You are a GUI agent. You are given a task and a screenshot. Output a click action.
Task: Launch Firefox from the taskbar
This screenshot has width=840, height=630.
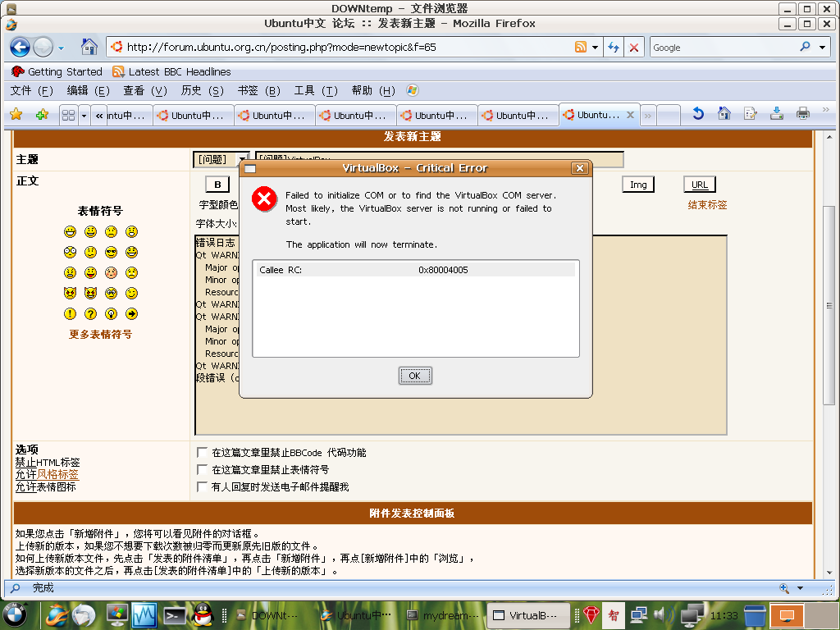point(57,615)
